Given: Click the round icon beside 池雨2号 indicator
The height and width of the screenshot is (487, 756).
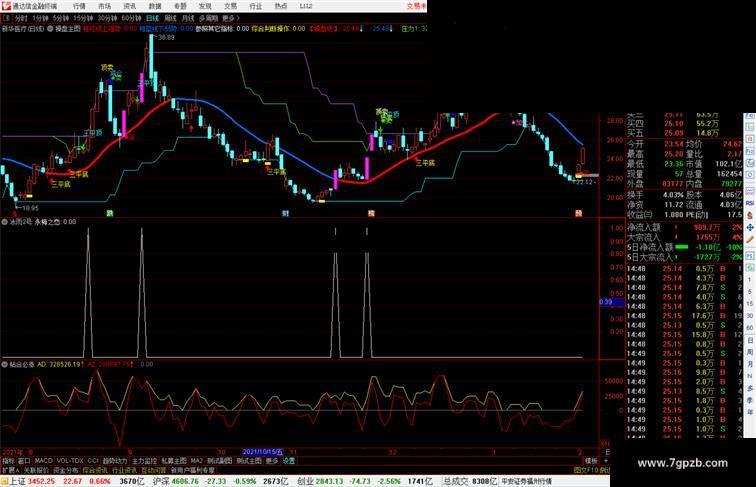Looking at the screenshot, I should click(x=4, y=222).
